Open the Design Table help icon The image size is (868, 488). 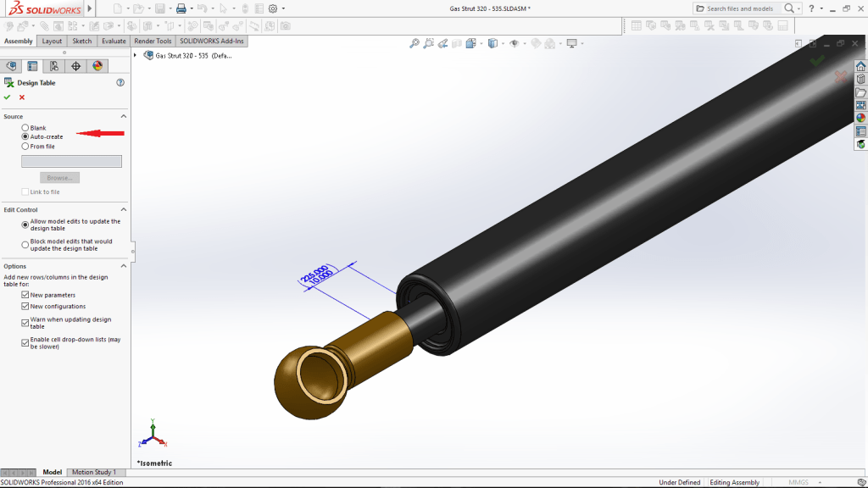[120, 83]
